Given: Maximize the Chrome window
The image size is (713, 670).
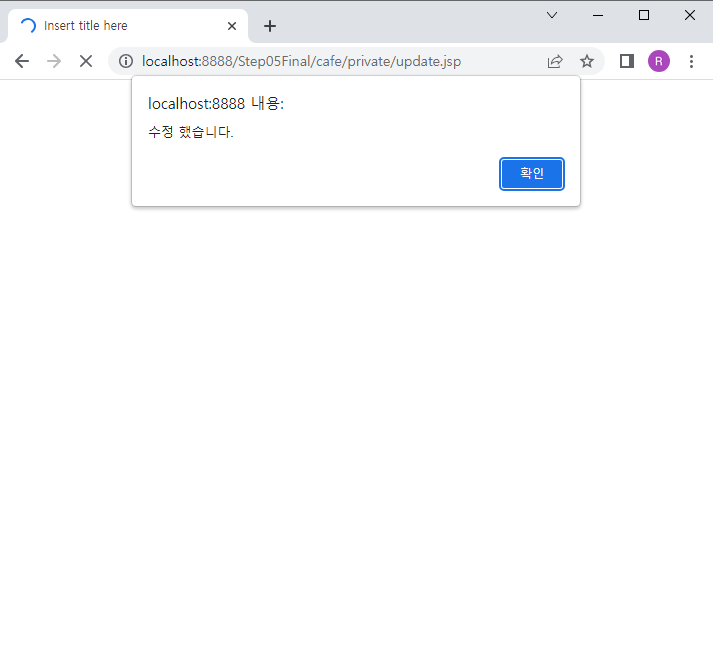Looking at the screenshot, I should [644, 15].
